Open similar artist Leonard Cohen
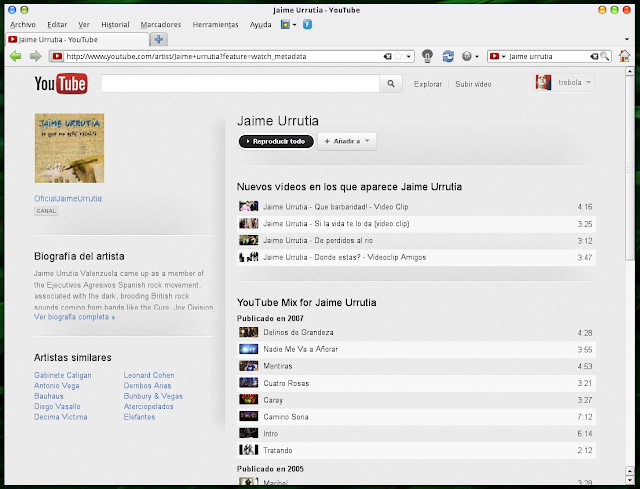640x489 pixels. click(x=149, y=375)
